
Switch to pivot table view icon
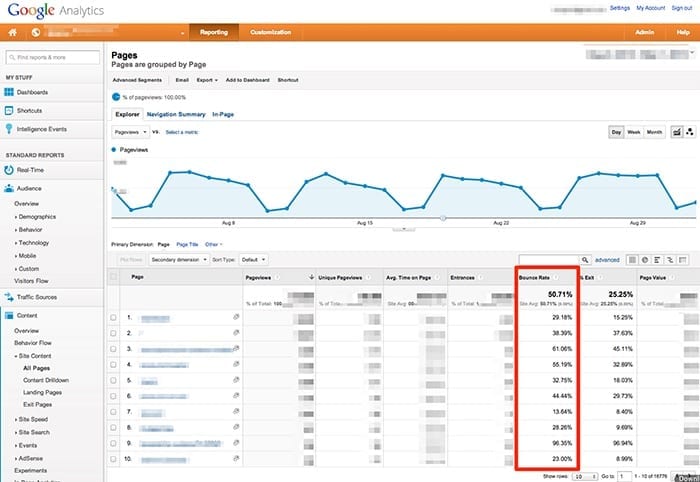tap(683, 260)
